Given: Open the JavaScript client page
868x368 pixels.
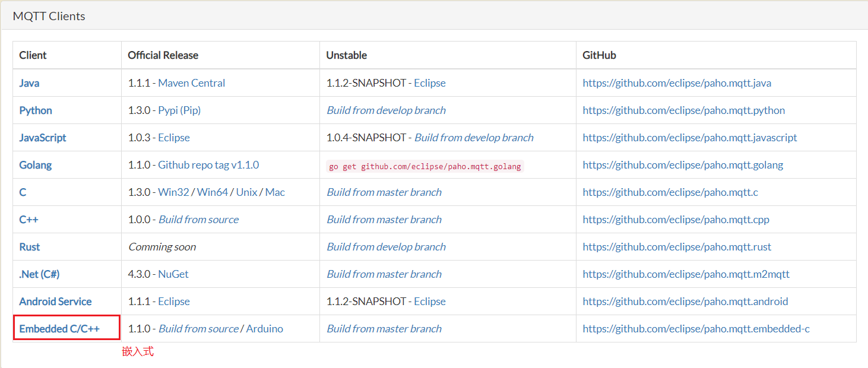Looking at the screenshot, I should (x=43, y=138).
